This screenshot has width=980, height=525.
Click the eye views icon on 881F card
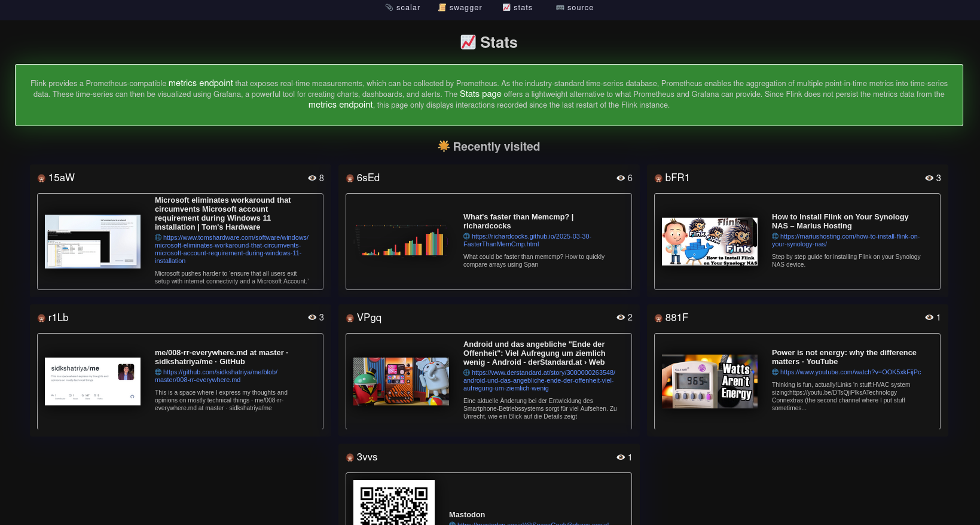[929, 317]
